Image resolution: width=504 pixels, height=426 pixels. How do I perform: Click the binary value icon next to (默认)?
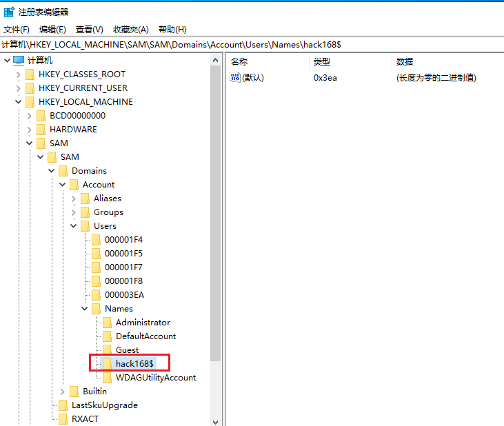(235, 78)
